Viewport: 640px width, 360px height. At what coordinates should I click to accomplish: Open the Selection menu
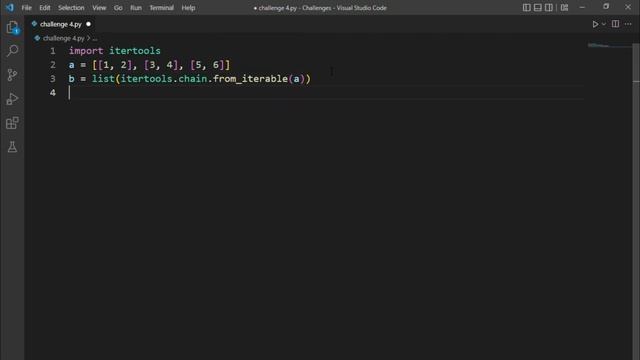(71, 8)
